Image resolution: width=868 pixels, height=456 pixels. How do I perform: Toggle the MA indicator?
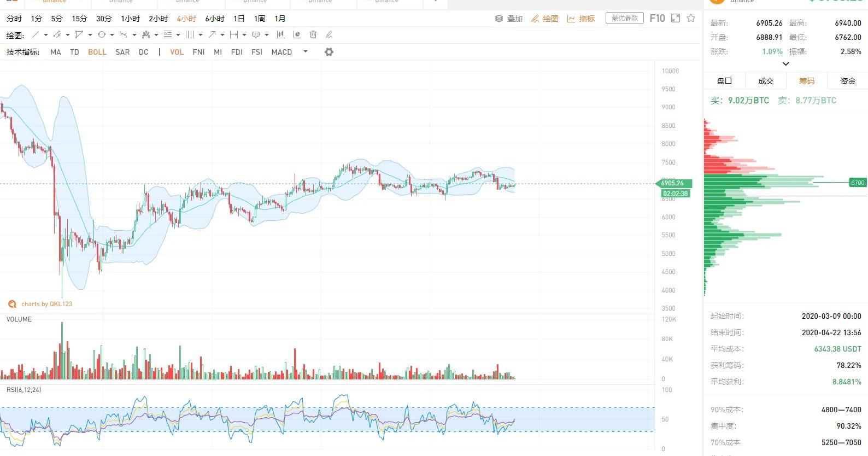point(56,52)
